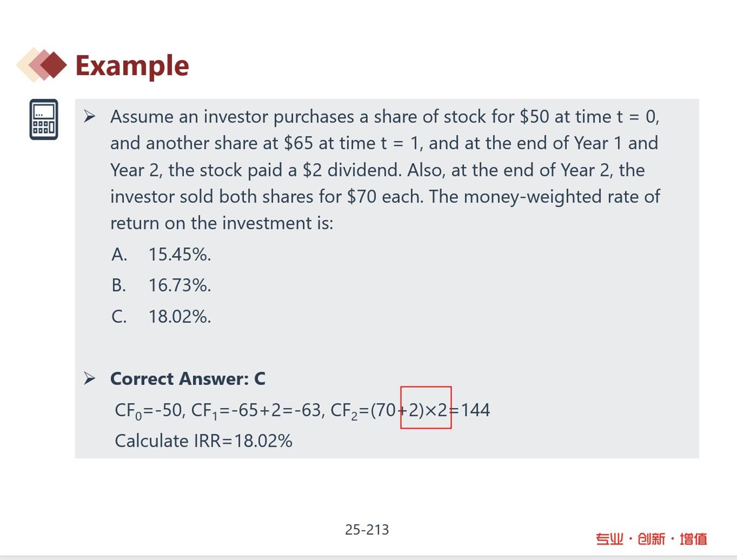Select answer option B 16.73%
Screen dimensions: 737x560
coord(161,285)
